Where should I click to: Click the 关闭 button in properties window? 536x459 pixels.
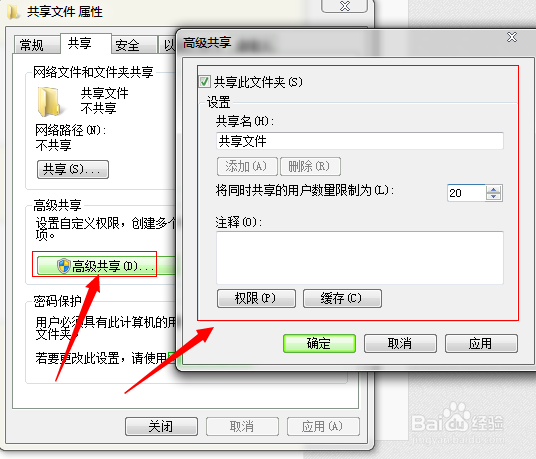(x=161, y=426)
